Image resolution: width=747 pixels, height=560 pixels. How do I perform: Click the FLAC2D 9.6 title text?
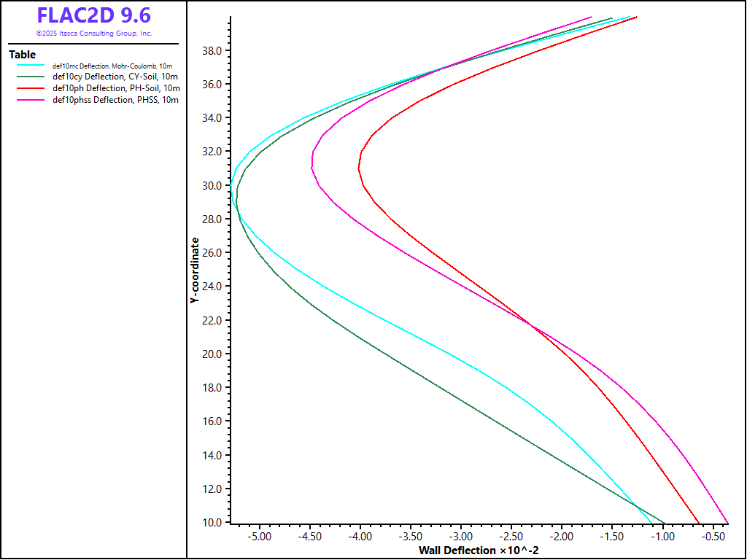[x=93, y=15]
